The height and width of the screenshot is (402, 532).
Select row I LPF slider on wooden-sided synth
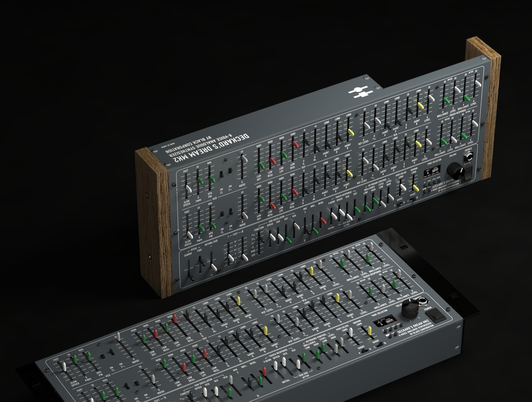coord(284,154)
